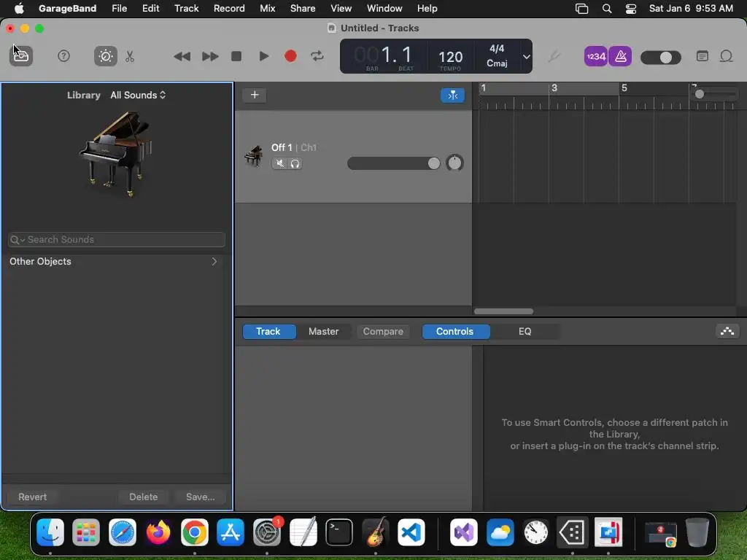This screenshot has height=560, width=747.
Task: Start recording with the red Record button
Action: (290, 56)
